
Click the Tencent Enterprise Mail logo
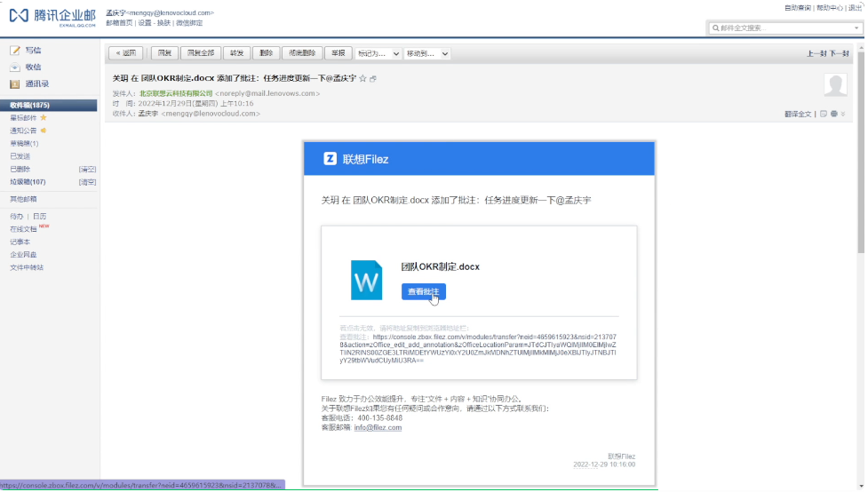(x=52, y=17)
